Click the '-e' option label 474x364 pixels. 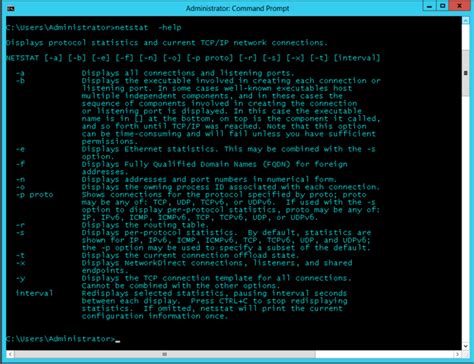(x=20, y=149)
